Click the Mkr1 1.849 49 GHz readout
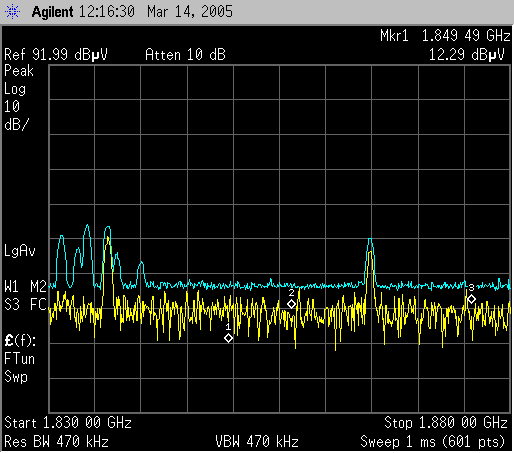This screenshot has height=453, width=514. (x=445, y=36)
